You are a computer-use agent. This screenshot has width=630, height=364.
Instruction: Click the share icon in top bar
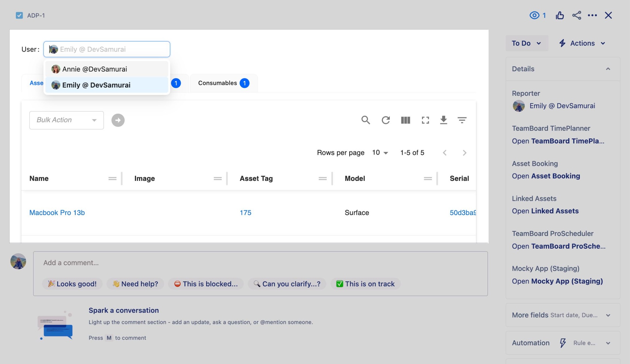576,15
